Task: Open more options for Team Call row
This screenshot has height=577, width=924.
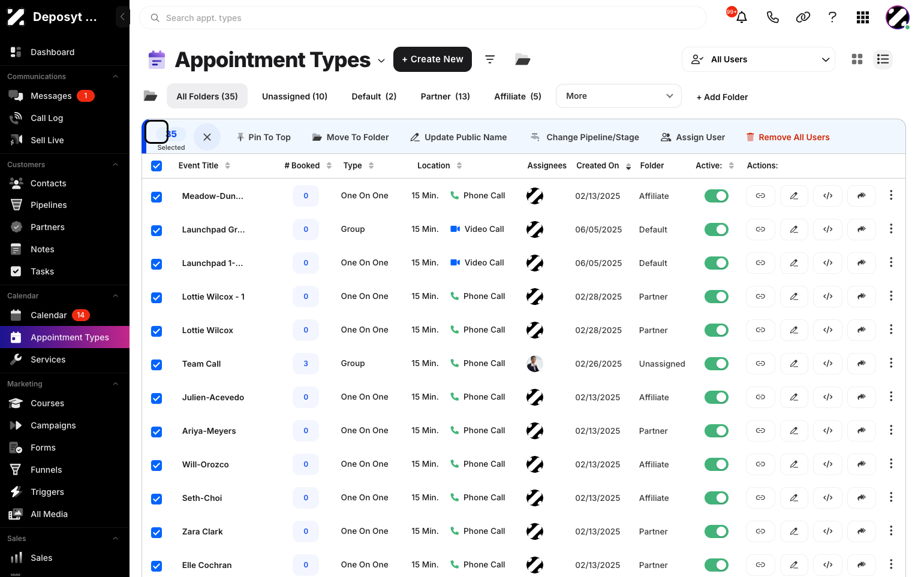Action: click(891, 363)
